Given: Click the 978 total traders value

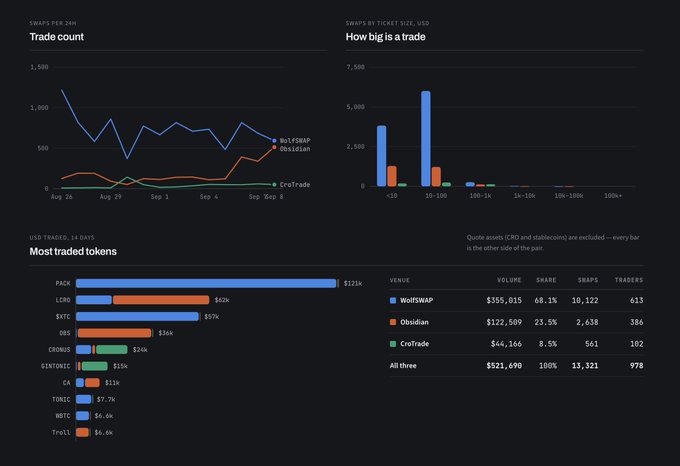Looking at the screenshot, I should click(x=637, y=365).
